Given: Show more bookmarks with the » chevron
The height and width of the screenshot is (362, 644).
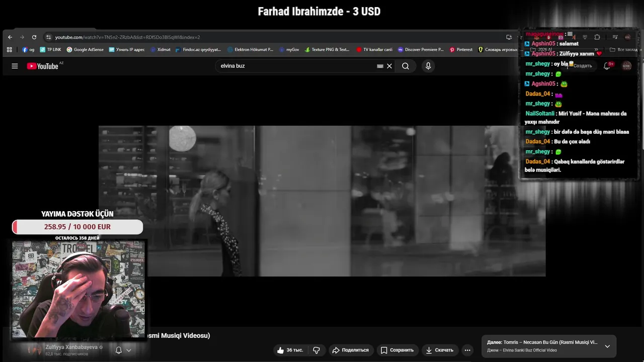Looking at the screenshot, I should pos(596,50).
